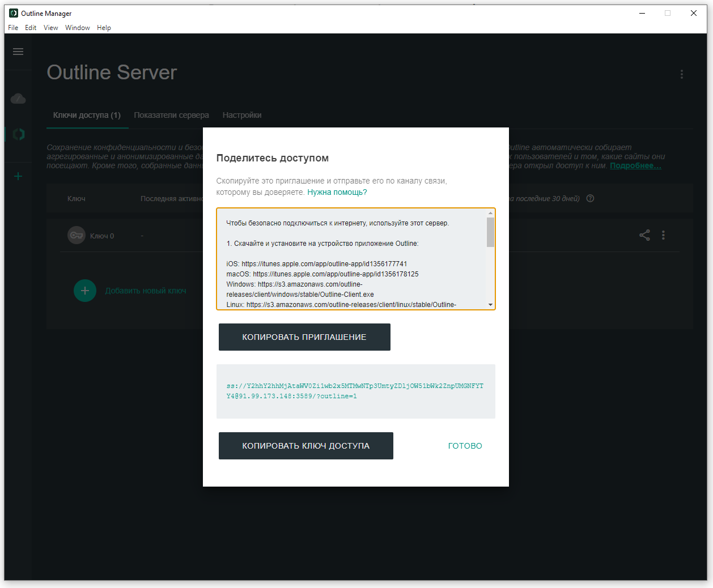This screenshot has width=713, height=588.
Task: Open the Подробнее… link
Action: 635,165
